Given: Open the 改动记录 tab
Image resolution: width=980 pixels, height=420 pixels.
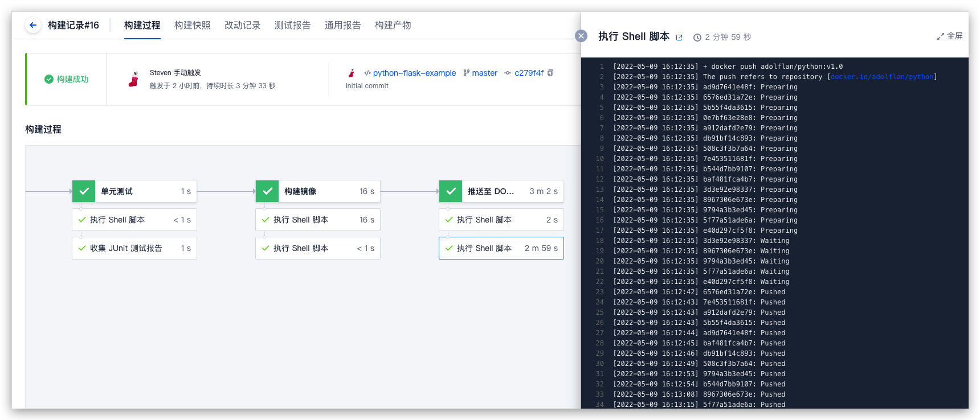Looking at the screenshot, I should (x=243, y=25).
